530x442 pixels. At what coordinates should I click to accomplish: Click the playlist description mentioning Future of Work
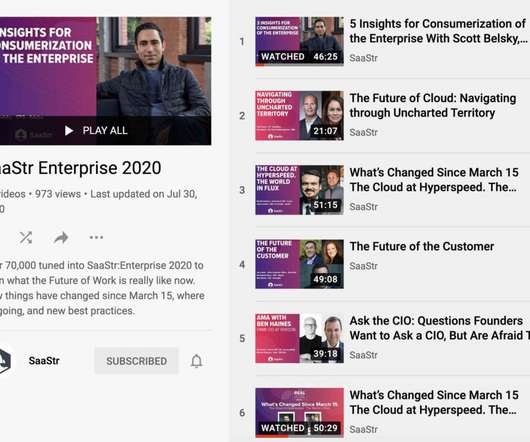(102, 288)
